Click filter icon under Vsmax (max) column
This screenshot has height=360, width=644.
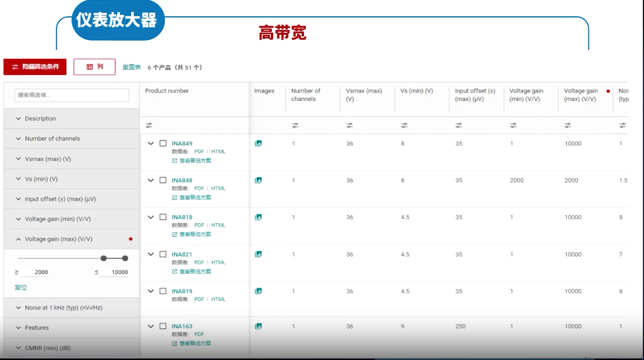coord(349,125)
